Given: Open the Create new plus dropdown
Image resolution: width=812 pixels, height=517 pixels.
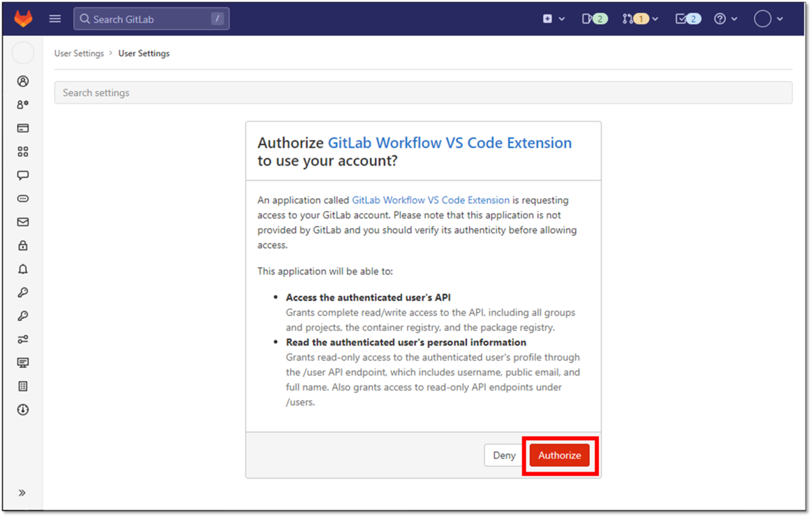Looking at the screenshot, I should pos(554,19).
